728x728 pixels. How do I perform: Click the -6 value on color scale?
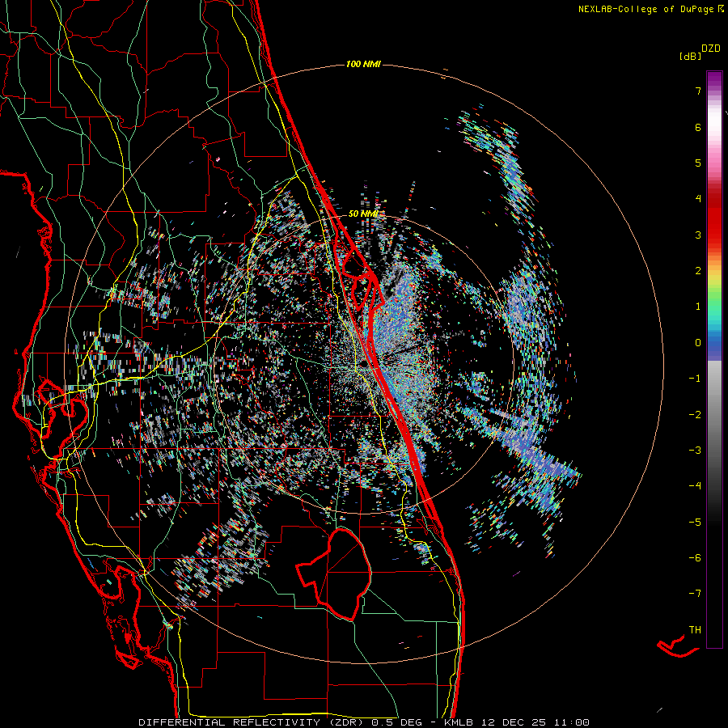(695, 558)
